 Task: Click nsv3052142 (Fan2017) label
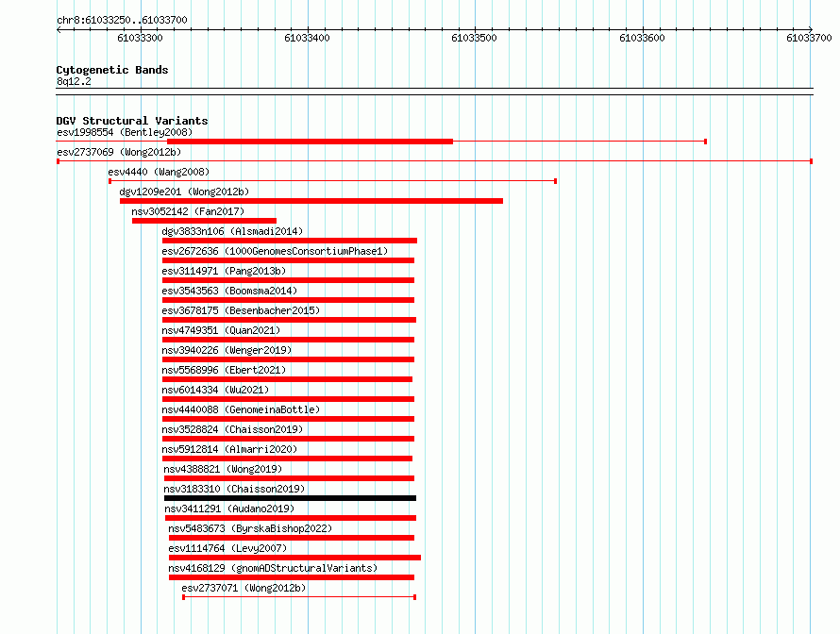(x=188, y=211)
